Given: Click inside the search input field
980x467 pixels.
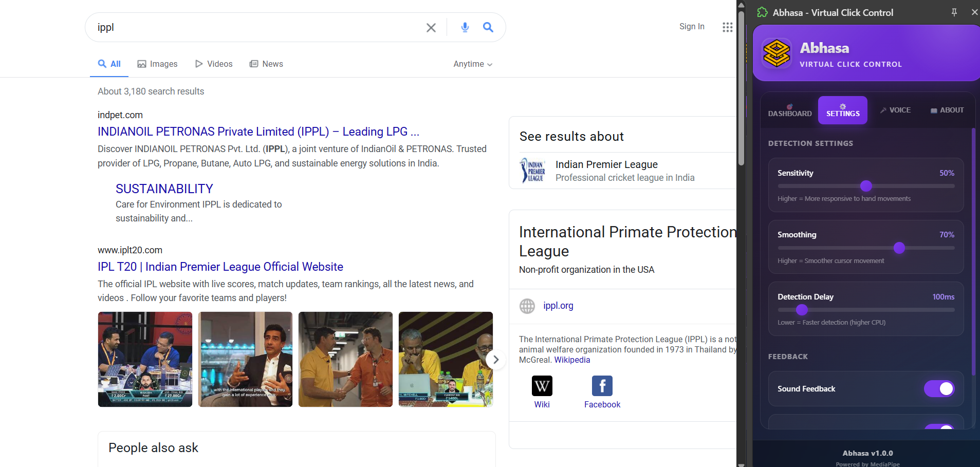Looking at the screenshot, I should (257, 27).
